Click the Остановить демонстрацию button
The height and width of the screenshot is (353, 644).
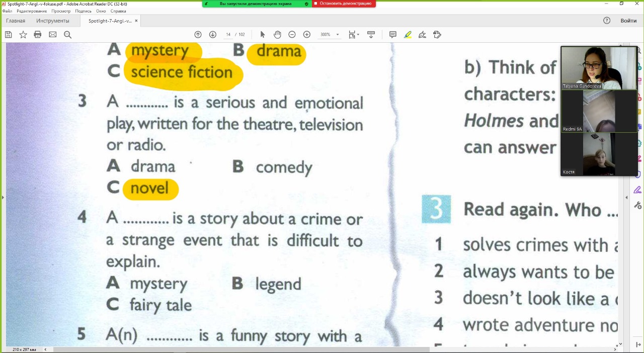(344, 4)
